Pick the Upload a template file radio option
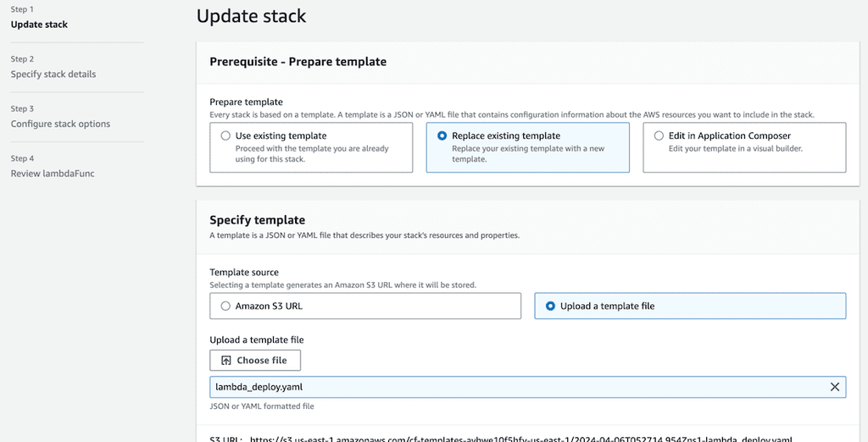The width and height of the screenshot is (868, 442). coord(550,306)
